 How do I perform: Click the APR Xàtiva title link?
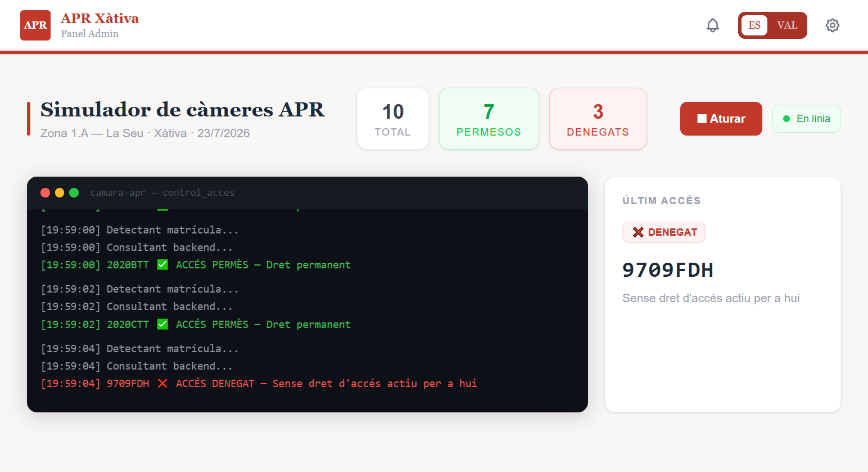click(100, 19)
